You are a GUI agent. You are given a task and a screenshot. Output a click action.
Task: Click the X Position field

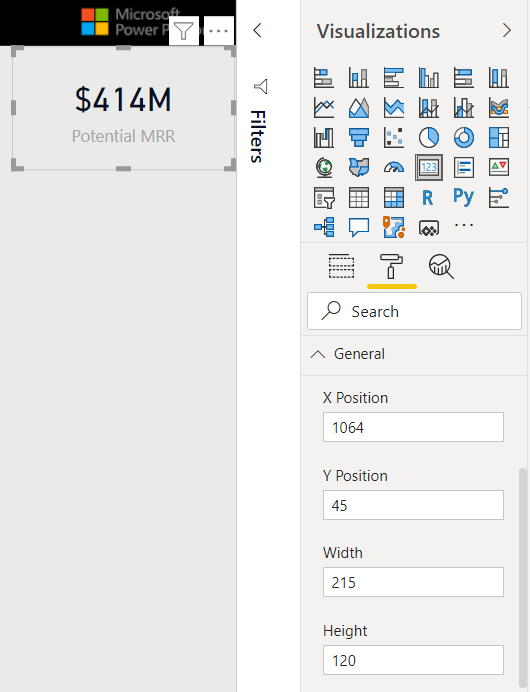pos(413,427)
